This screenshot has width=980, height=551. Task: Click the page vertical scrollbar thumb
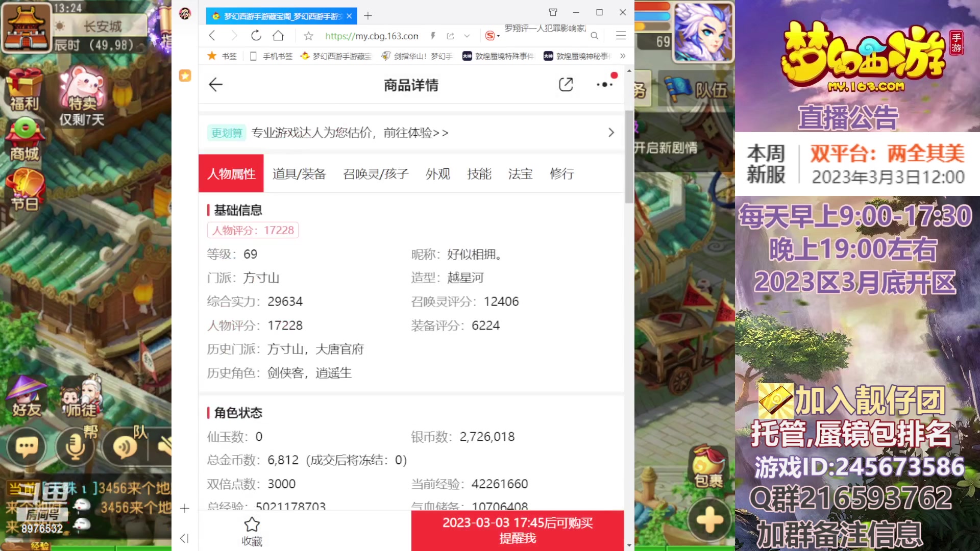(629, 157)
